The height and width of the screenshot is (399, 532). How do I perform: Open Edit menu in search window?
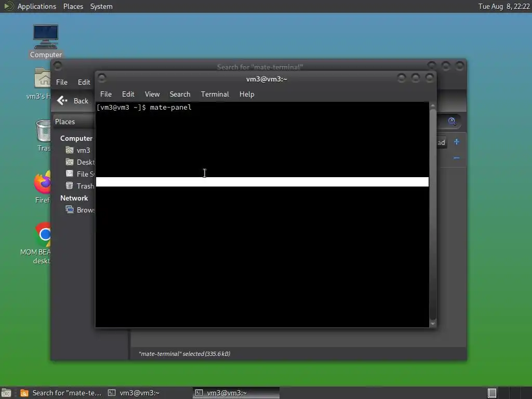[84, 82]
